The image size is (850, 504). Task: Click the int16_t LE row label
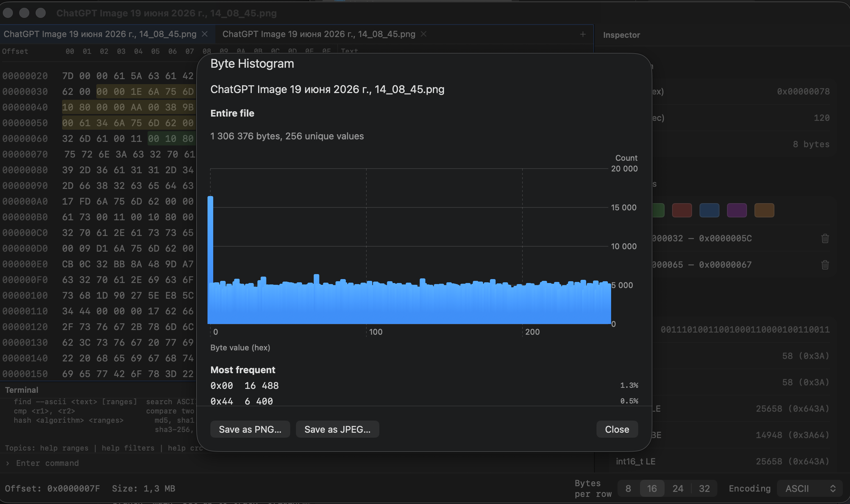coord(636,461)
